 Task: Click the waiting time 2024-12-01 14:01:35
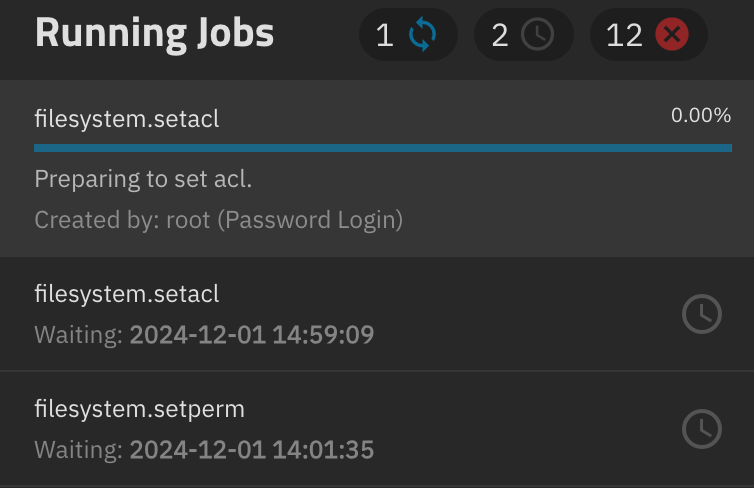click(x=252, y=450)
